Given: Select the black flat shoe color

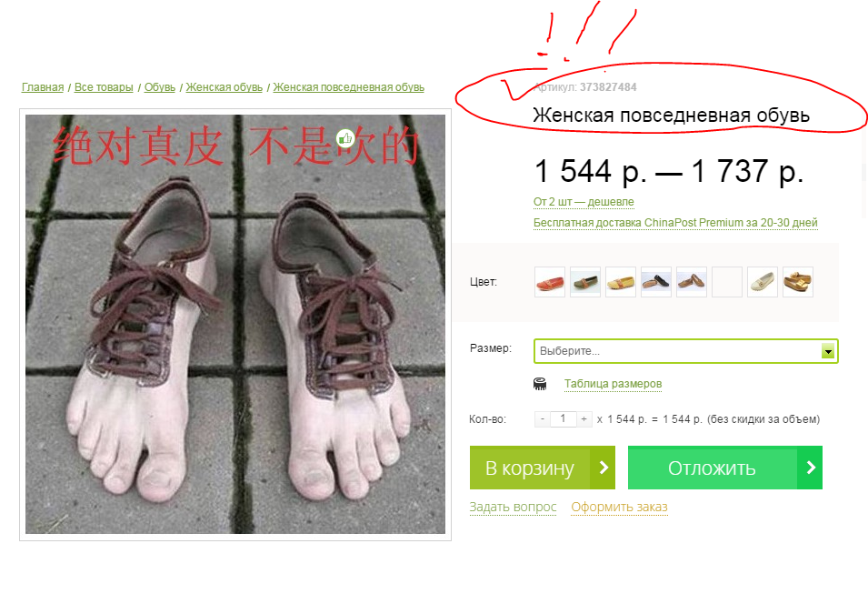Looking at the screenshot, I should (656, 282).
